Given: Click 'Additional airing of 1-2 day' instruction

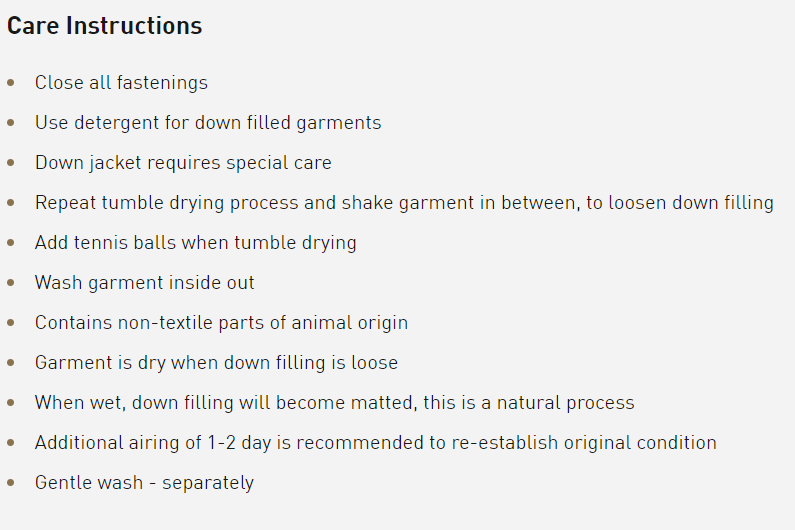Looking at the screenshot, I should (x=376, y=443).
